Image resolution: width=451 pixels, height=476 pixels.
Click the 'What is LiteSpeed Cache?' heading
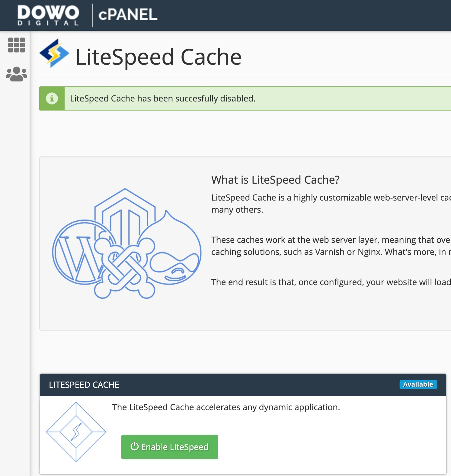click(275, 180)
